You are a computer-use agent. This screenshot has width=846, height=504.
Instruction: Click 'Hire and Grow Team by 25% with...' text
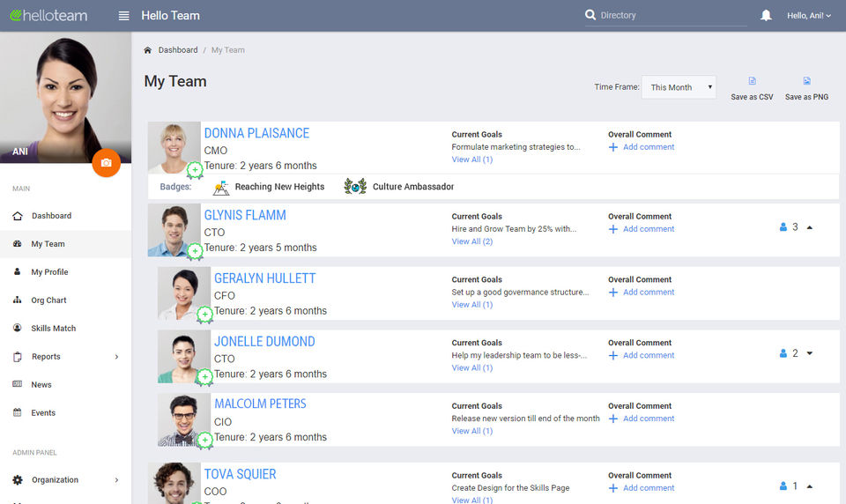tap(514, 229)
